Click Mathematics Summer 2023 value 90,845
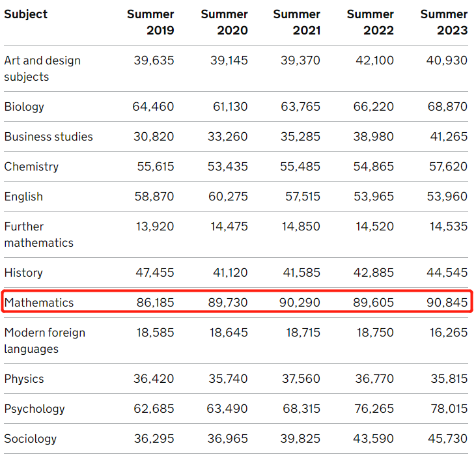 (447, 303)
